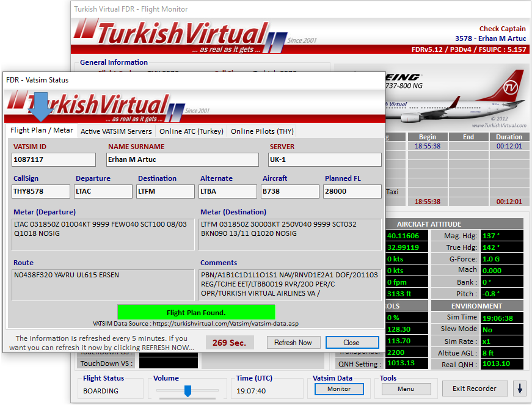Click the Slew Mode value No
Image resolution: width=532 pixels, height=405 pixels.
tap(502, 330)
